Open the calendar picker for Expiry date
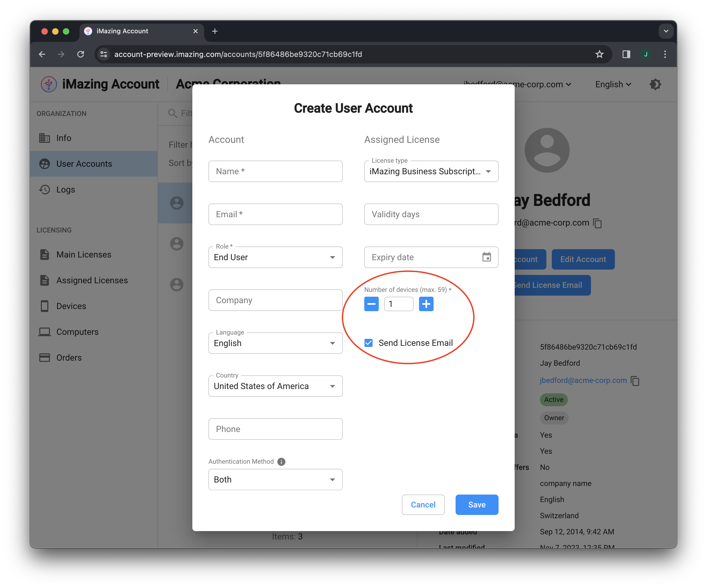Screen dimensions: 707x588 point(486,257)
